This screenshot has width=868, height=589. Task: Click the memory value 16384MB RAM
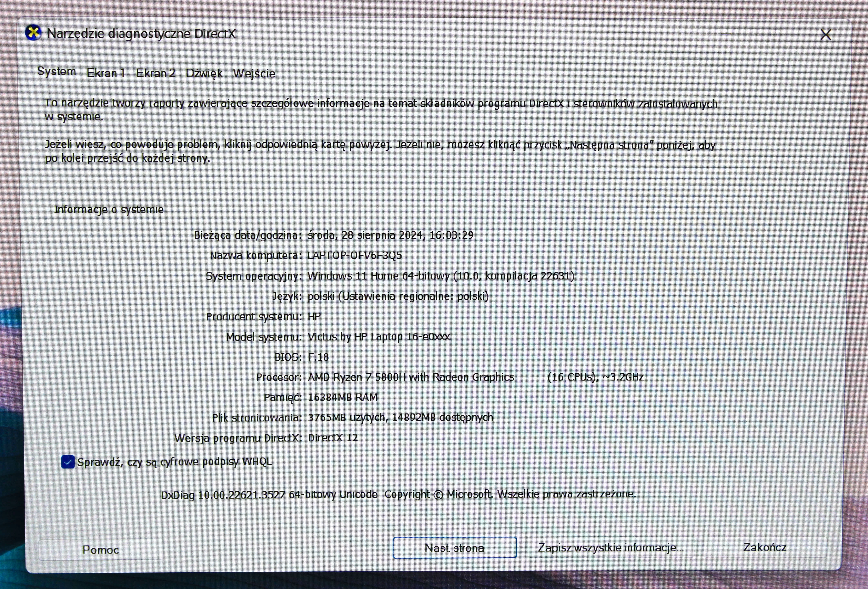pyautogui.click(x=343, y=397)
